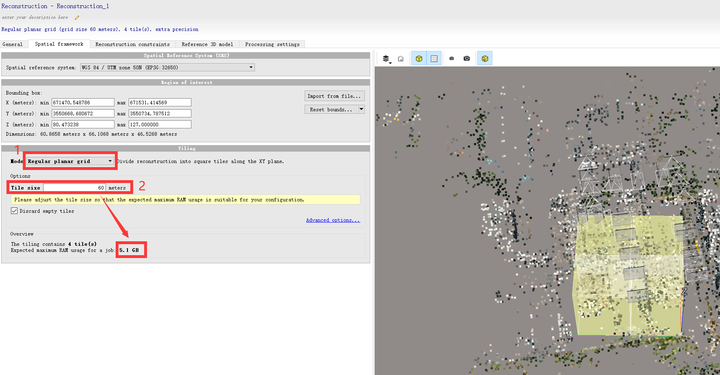Click the home view icon in 3D toolbar
This screenshot has width=720, height=375.
400,59
